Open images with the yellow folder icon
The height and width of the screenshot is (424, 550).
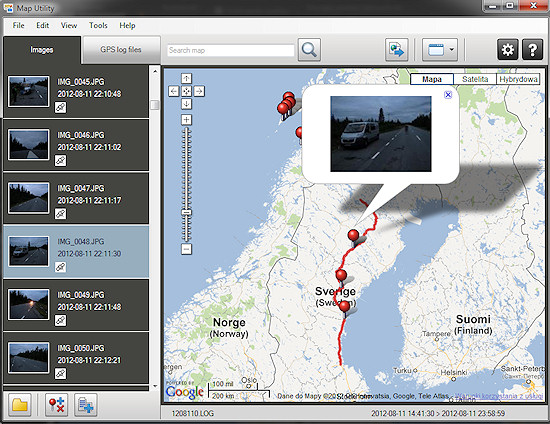20,405
